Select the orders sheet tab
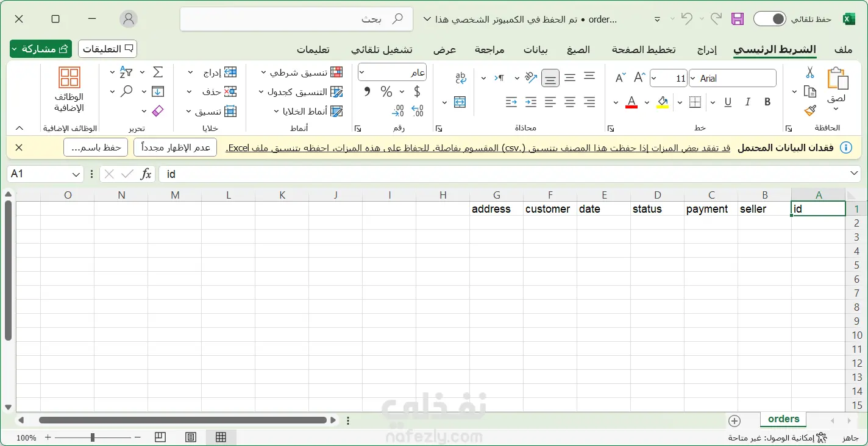 (784, 419)
